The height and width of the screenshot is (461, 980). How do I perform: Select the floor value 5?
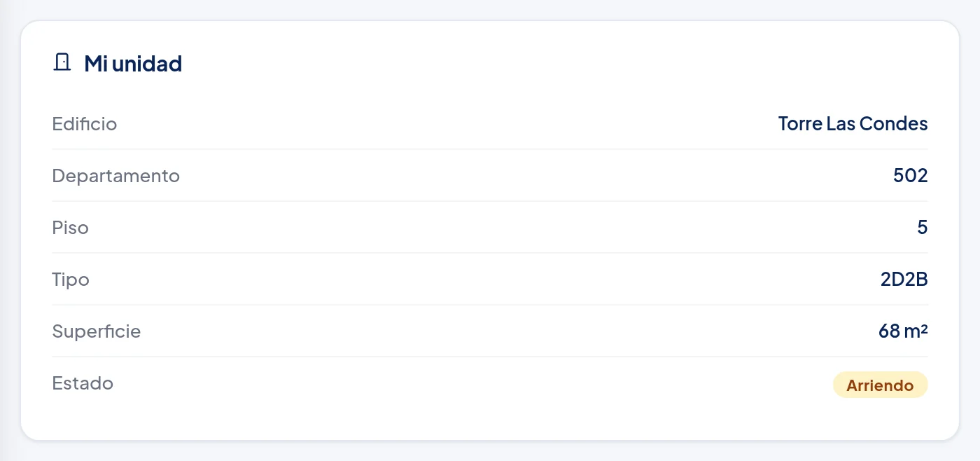[x=923, y=228]
